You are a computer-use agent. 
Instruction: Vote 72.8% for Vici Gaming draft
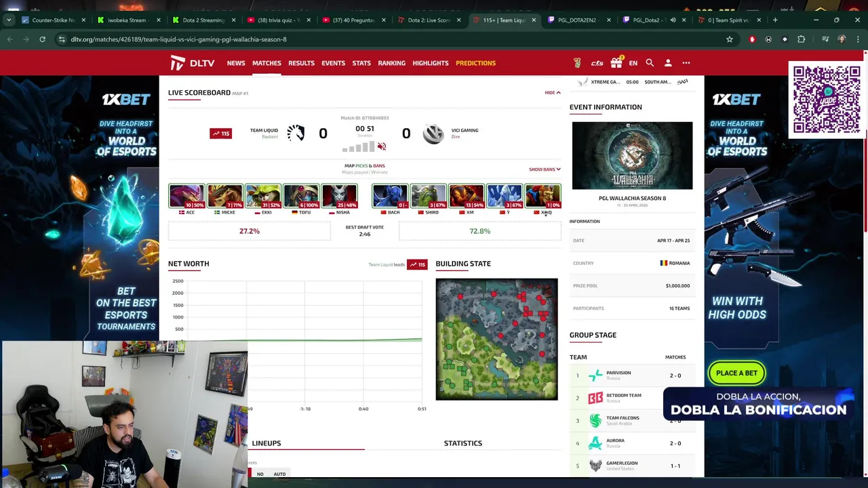coord(480,231)
